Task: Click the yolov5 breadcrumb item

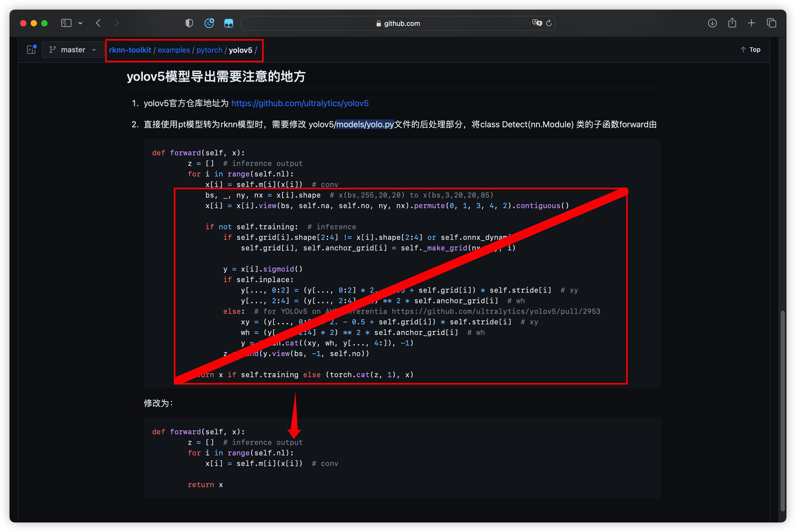Action: (x=240, y=50)
